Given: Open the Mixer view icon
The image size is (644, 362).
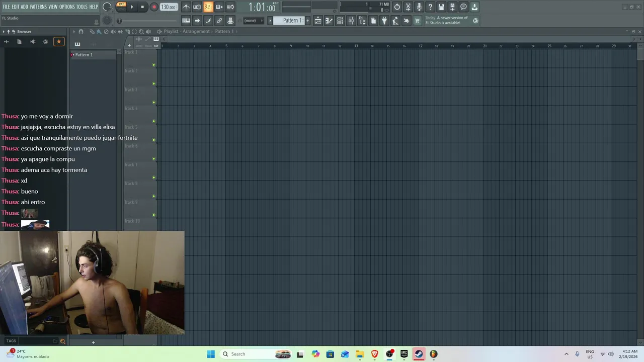Looking at the screenshot, I should (x=351, y=21).
